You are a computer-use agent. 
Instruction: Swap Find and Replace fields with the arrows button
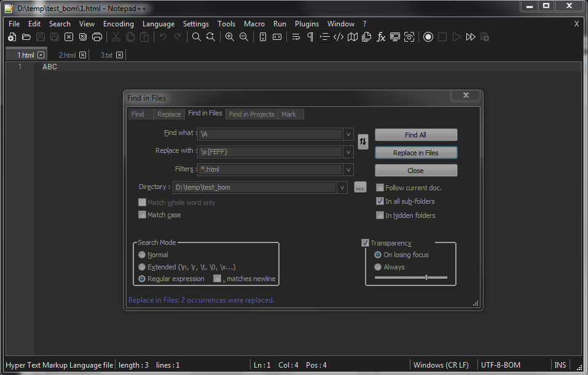click(x=363, y=142)
